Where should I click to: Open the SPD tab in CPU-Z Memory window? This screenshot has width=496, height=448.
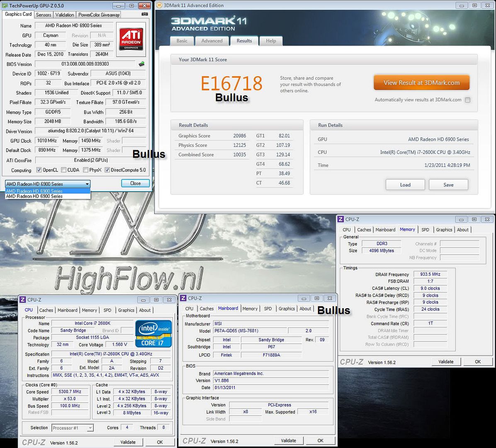(x=425, y=230)
